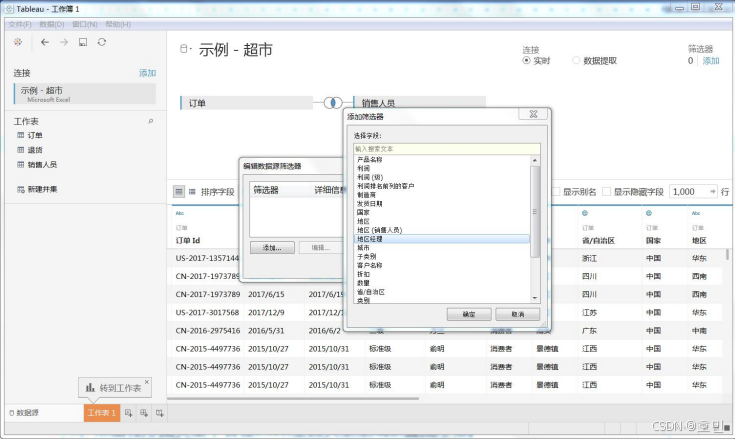Click Abc type icon above 地区 column
The height and width of the screenshot is (439, 735).
[x=696, y=213]
